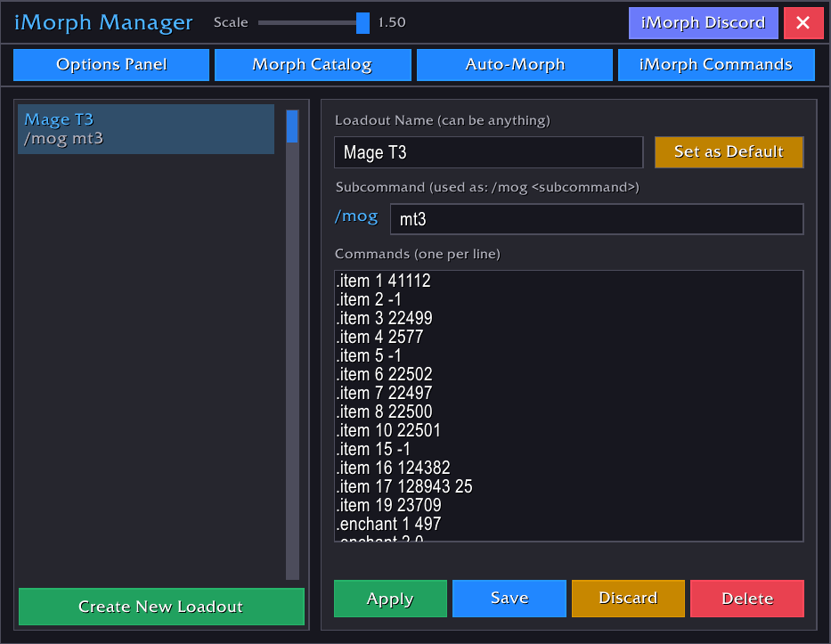This screenshot has height=644, width=831.
Task: Click the line '.item 17 128943 25'
Action: [404, 486]
